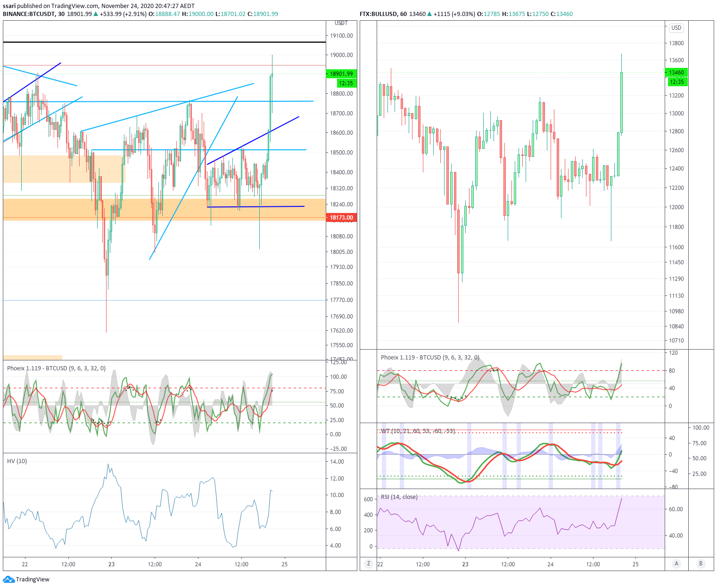The height and width of the screenshot is (588, 717).
Task: Select the thick black horizontal line on BTCUSDT chart
Action: (164, 42)
